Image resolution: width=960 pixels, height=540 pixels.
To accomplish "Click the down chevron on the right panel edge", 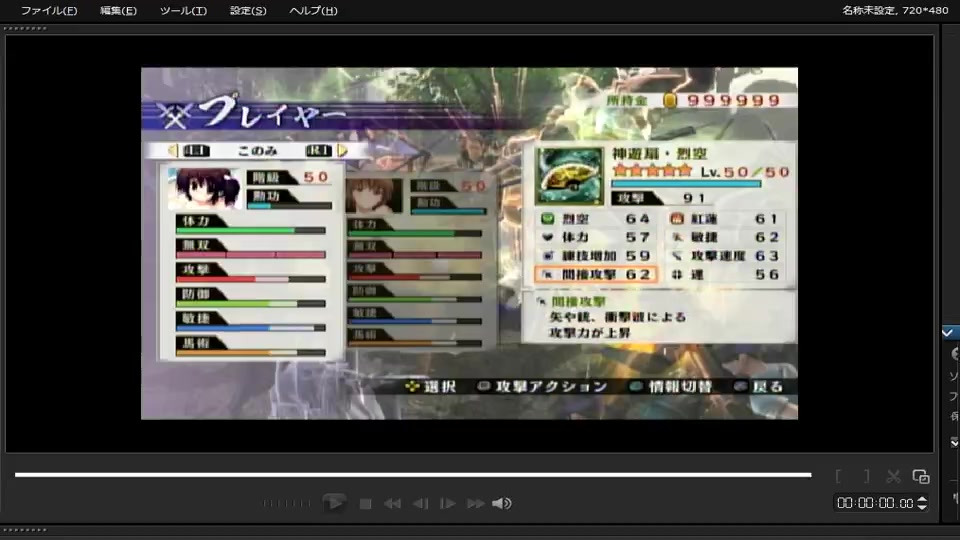I will tap(954, 442).
